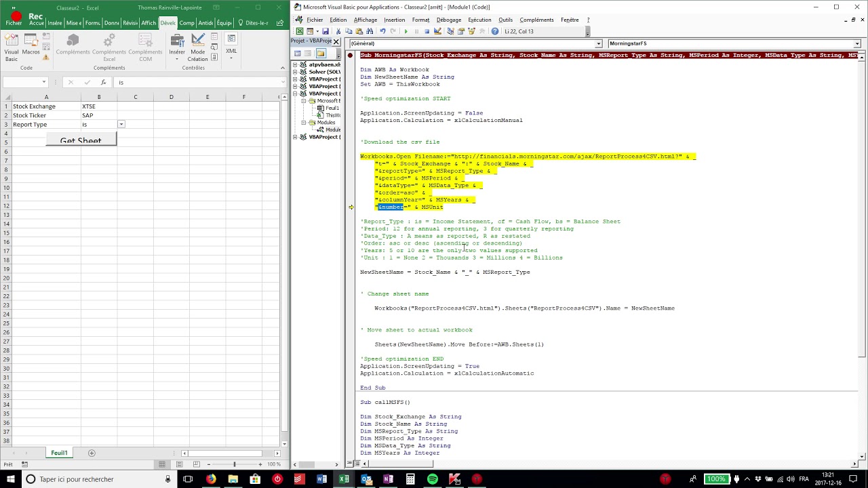Select cell B1 containing XTSE
Viewport: 868px width, 488px height.
point(99,106)
